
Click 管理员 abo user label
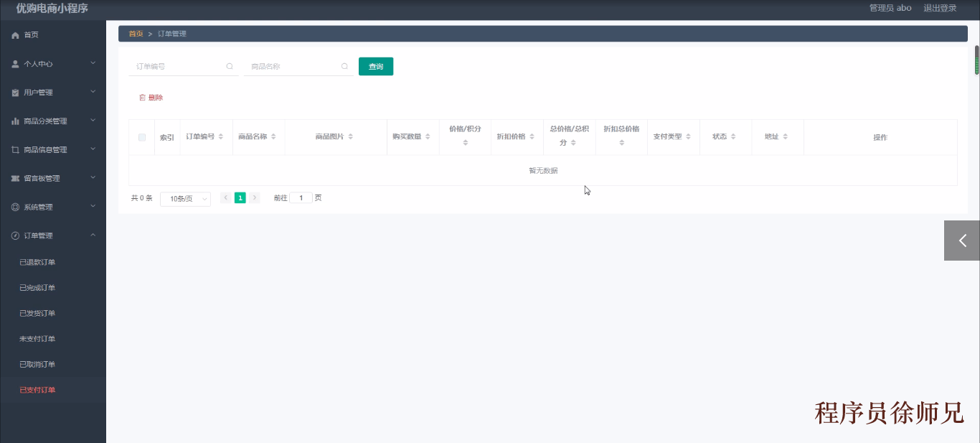[890, 9]
